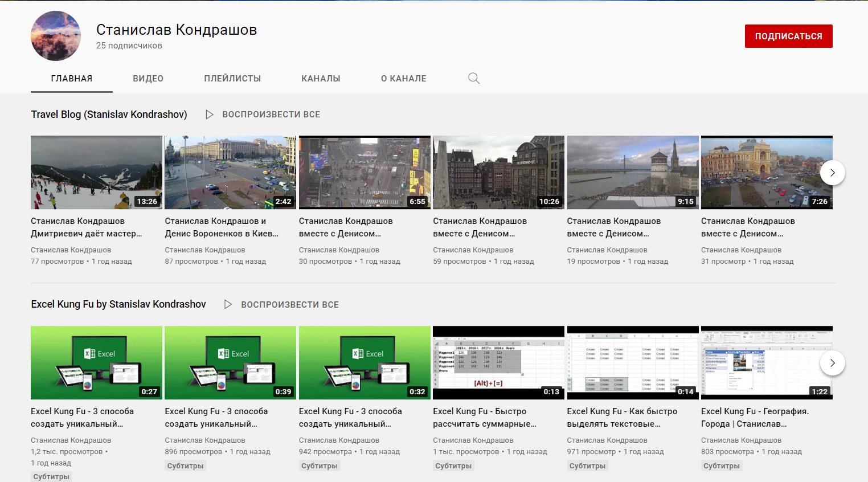Click the channel search magnifier icon
868x482 pixels.
pyautogui.click(x=473, y=79)
